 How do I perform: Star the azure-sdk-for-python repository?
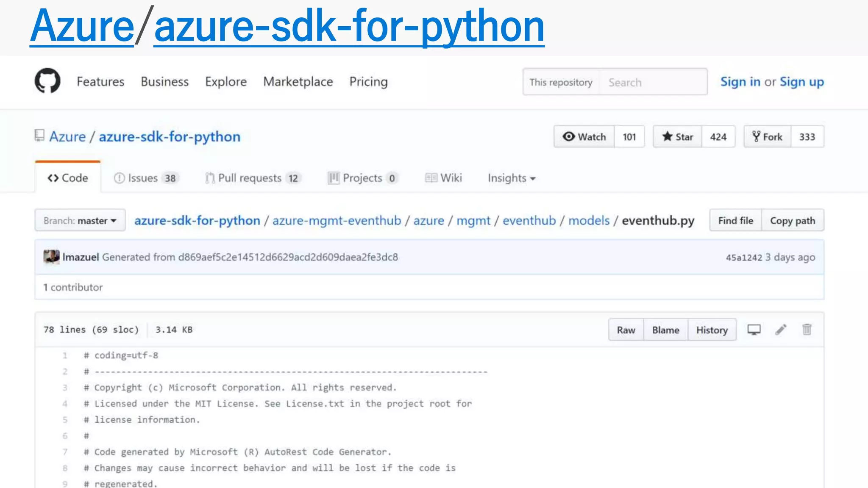[677, 136]
